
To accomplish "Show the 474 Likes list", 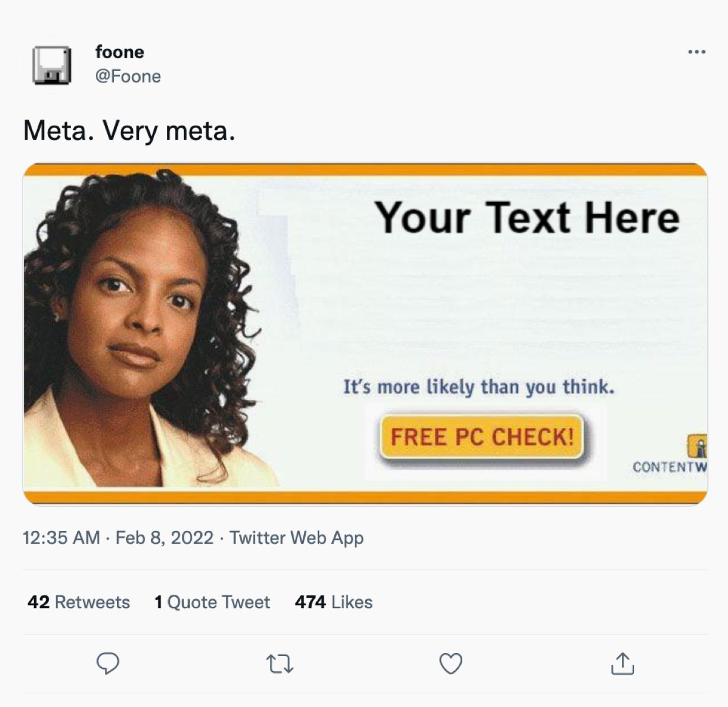I will click(x=334, y=602).
